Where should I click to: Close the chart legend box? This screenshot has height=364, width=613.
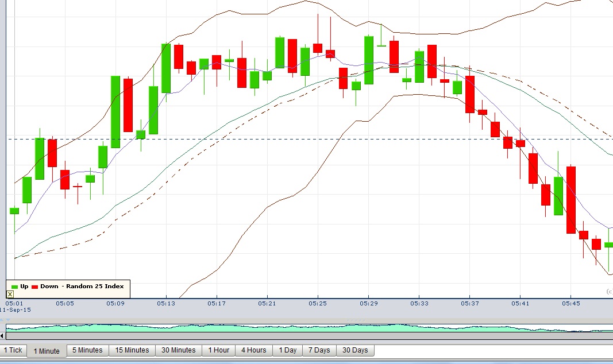coord(10,294)
